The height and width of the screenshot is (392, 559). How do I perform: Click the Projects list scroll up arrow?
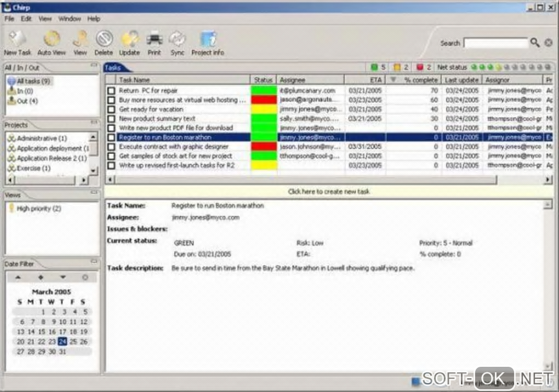point(93,137)
